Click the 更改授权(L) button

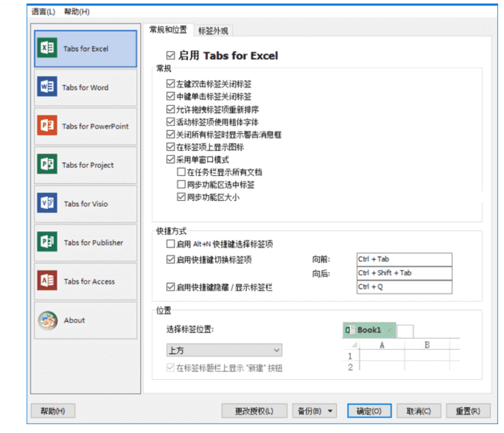(254, 411)
